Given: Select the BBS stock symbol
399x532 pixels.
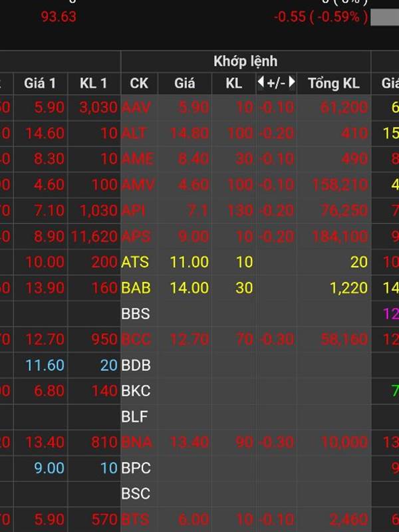Looking at the screenshot, I should 136,314.
